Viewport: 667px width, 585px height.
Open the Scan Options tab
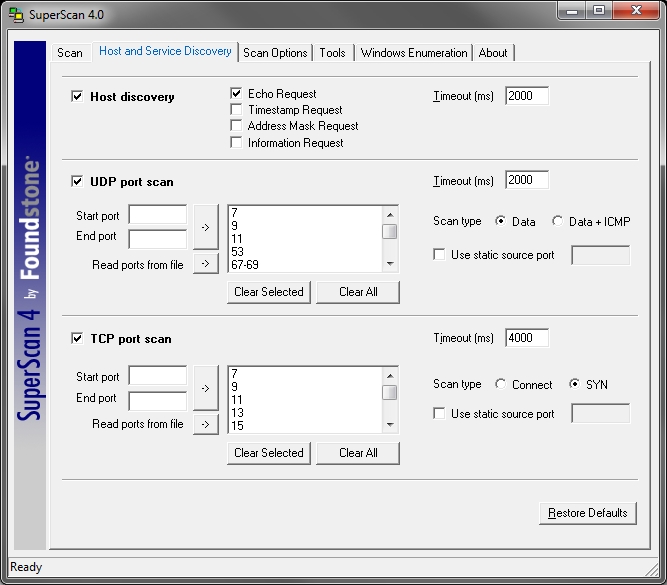[275, 53]
